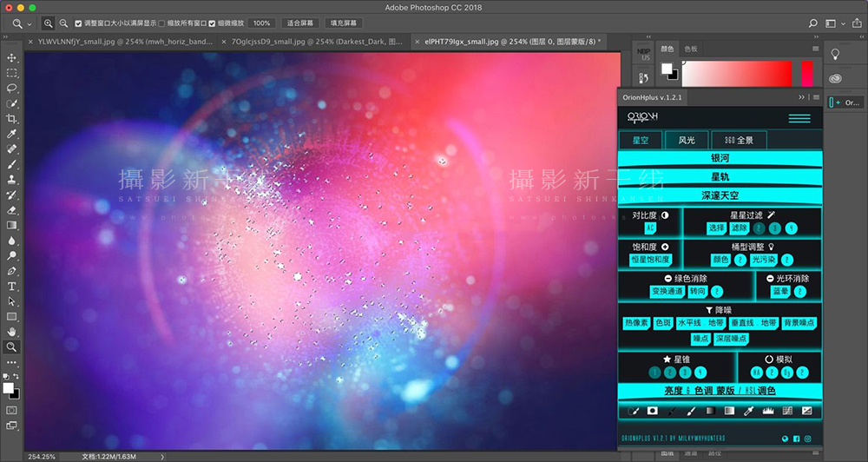The height and width of the screenshot is (462, 868).
Task: Click the 恒星饱和度 button
Action: tap(650, 260)
